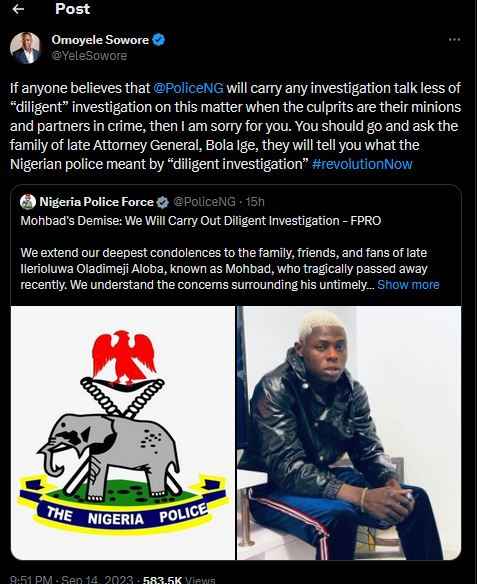Open the @YeleSowore handle
Viewport: 477px width, 584px height.
pyautogui.click(x=89, y=56)
